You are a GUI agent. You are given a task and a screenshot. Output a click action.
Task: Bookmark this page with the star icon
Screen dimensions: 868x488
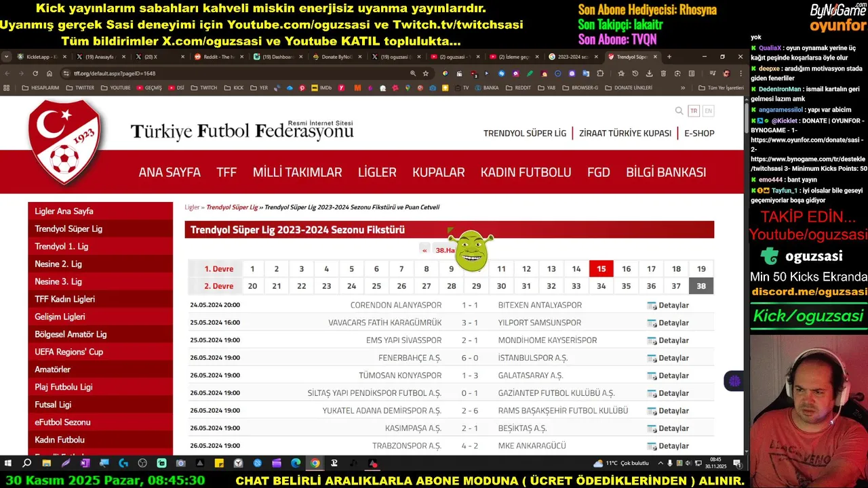426,73
